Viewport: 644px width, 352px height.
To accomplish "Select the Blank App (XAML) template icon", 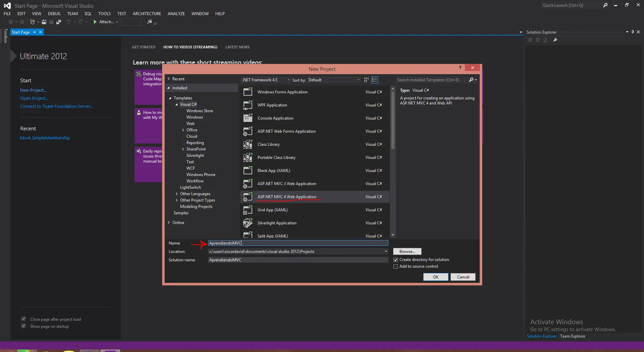I will coord(248,171).
